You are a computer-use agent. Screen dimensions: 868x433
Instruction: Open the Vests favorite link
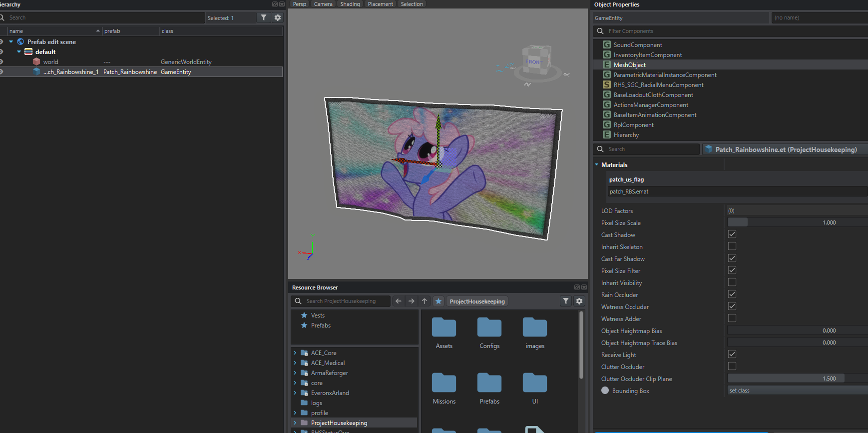[318, 315]
